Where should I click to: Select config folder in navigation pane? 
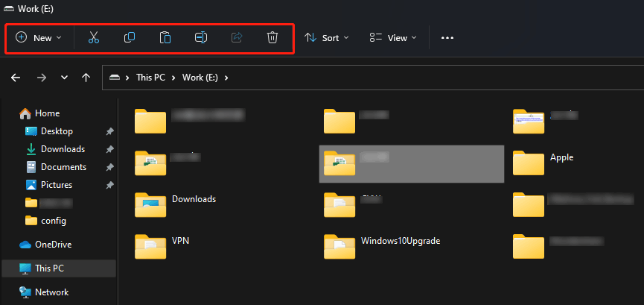(45, 221)
